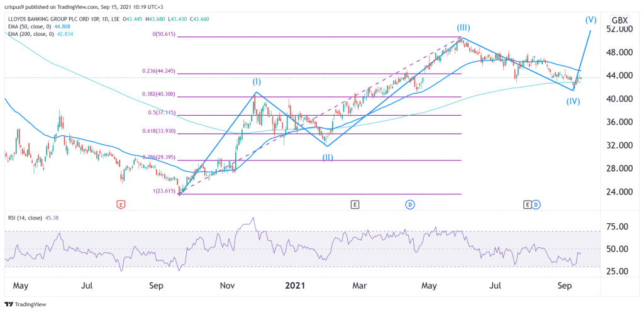
Task: Click the (V) Elliott wave label
Action: tap(591, 19)
